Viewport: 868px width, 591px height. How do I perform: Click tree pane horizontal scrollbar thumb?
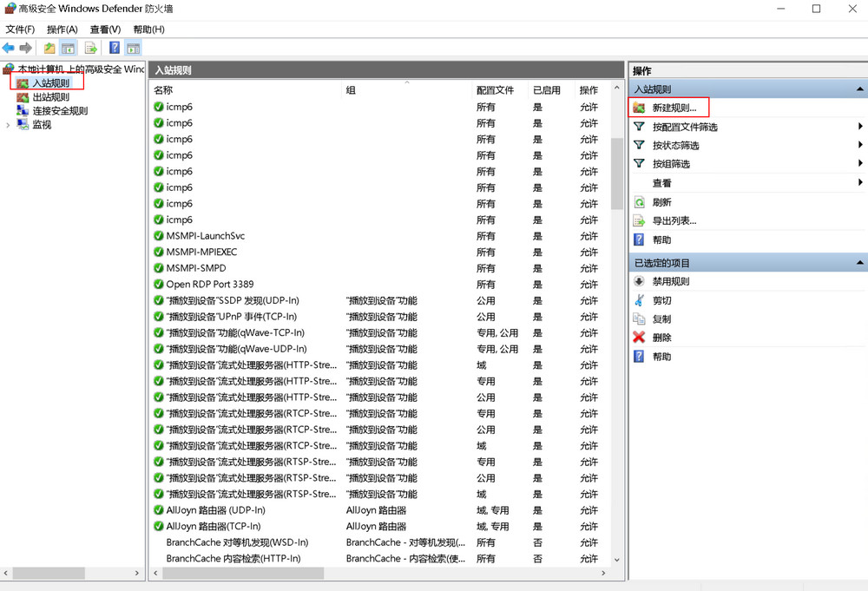click(x=49, y=574)
